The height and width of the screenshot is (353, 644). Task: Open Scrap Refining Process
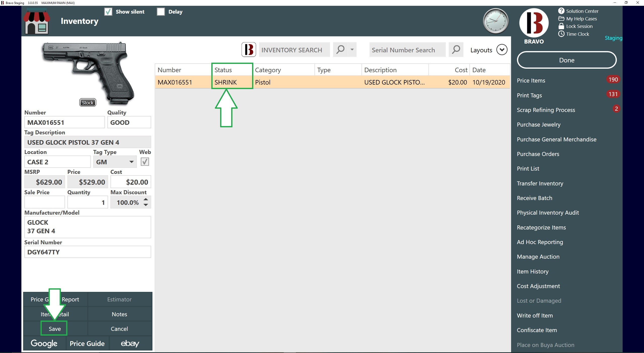coord(546,110)
